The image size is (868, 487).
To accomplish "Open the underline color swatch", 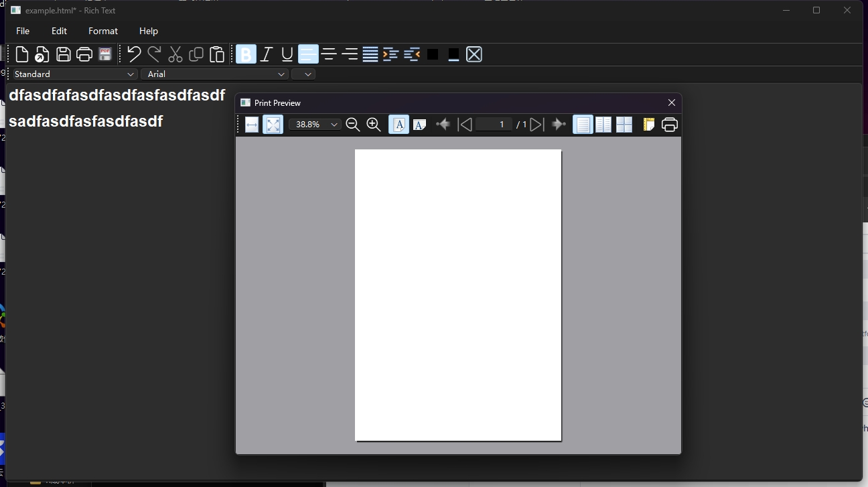I will [453, 54].
